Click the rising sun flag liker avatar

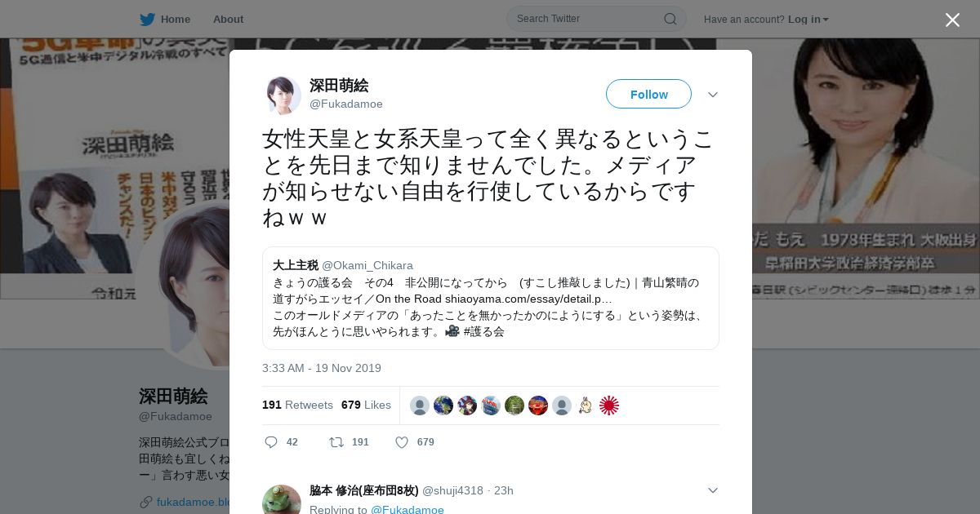click(609, 405)
